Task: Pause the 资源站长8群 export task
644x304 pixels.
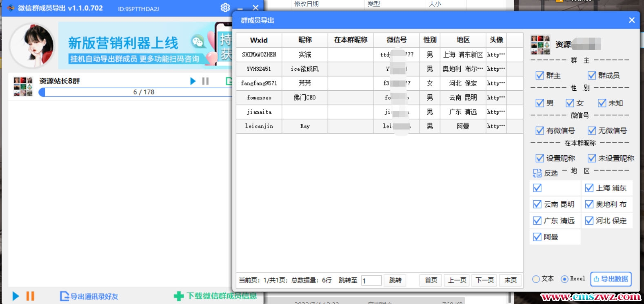Action: [x=205, y=81]
